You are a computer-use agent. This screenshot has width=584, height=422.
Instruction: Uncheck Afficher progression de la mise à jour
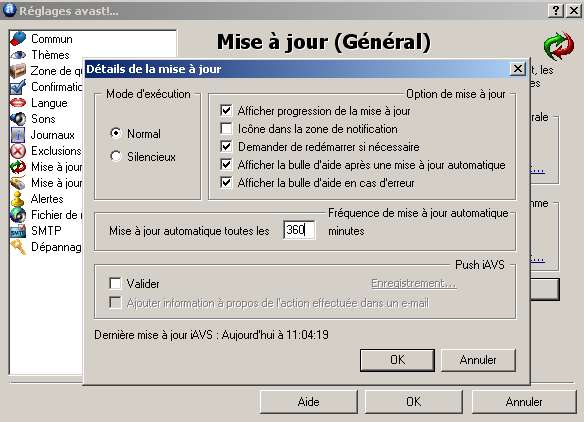click(226, 110)
